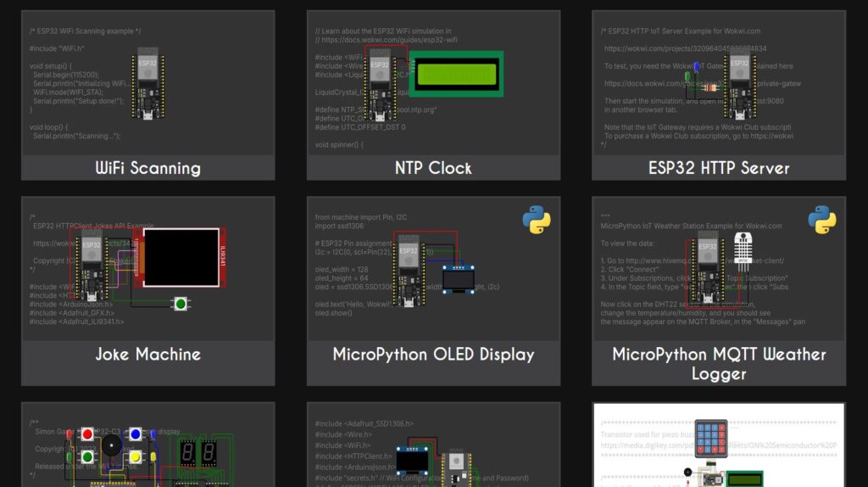Open the WiFi Scanning project title
This screenshot has height=487, width=868.
pos(147,168)
